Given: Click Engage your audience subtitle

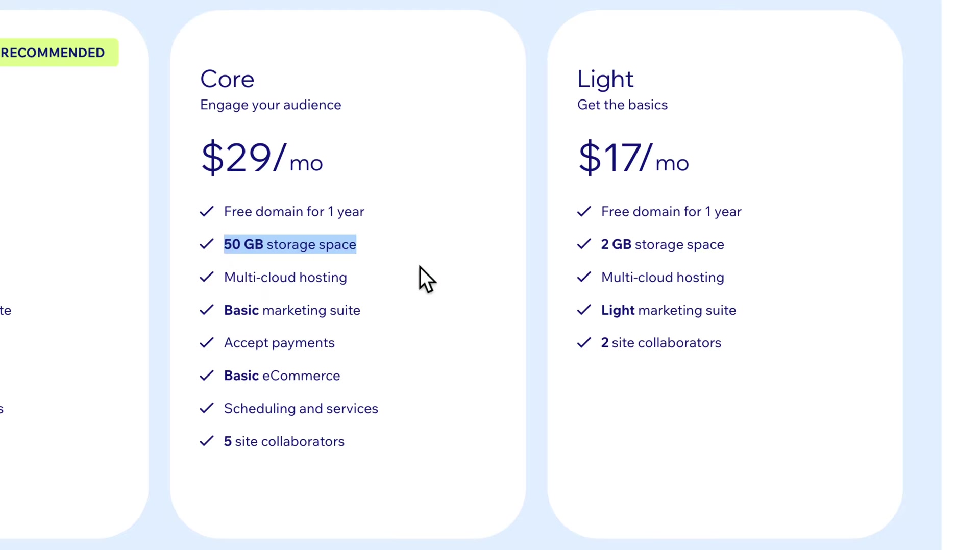Looking at the screenshot, I should [x=271, y=105].
